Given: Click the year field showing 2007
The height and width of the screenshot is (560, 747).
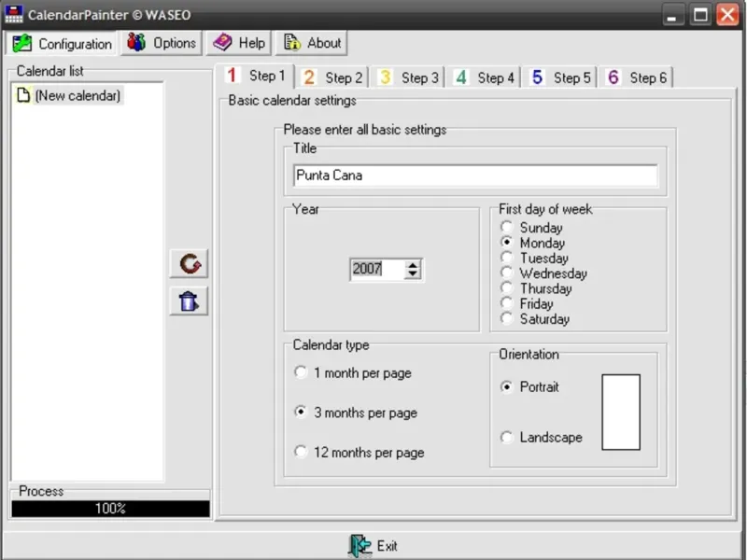Looking at the screenshot, I should (377, 270).
